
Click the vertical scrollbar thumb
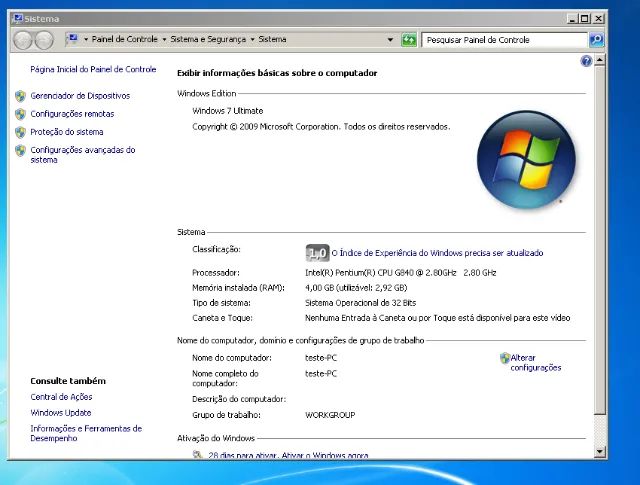(x=600, y=240)
